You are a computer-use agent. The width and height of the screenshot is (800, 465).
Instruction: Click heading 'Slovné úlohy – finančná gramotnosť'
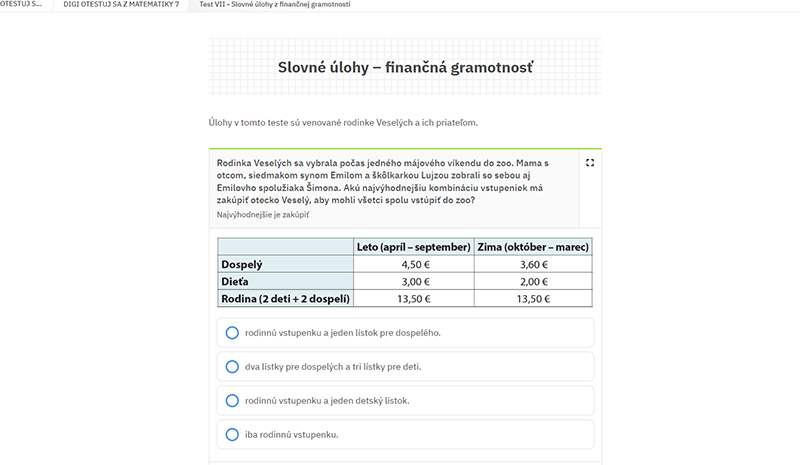[x=406, y=67]
